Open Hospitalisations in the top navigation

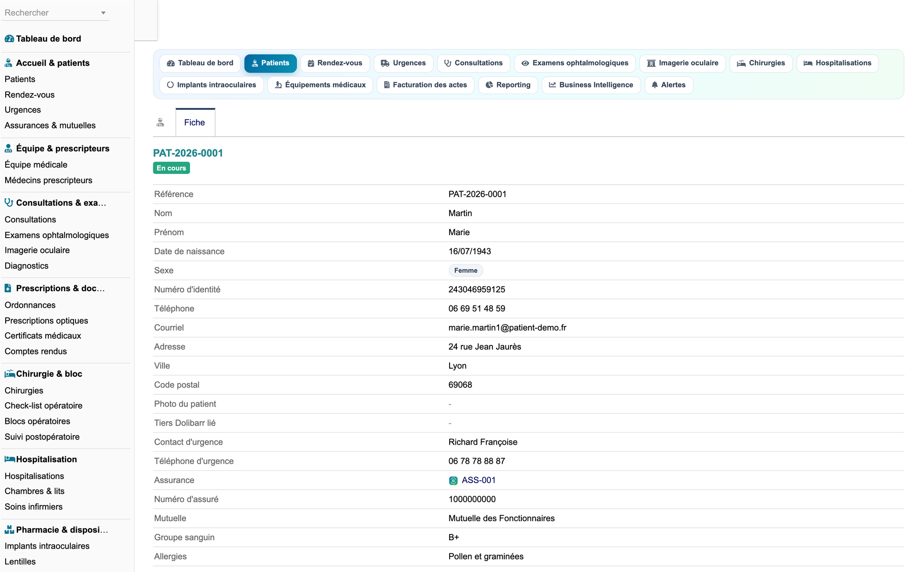[838, 63]
